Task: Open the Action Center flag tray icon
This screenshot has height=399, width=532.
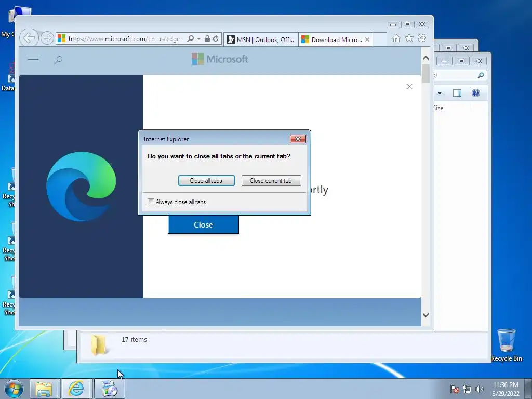Action: click(455, 389)
